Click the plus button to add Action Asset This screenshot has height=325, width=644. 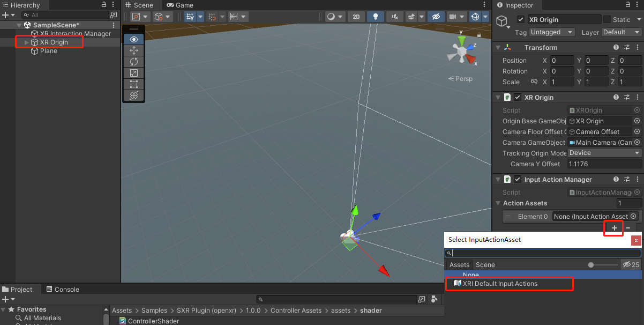click(614, 228)
